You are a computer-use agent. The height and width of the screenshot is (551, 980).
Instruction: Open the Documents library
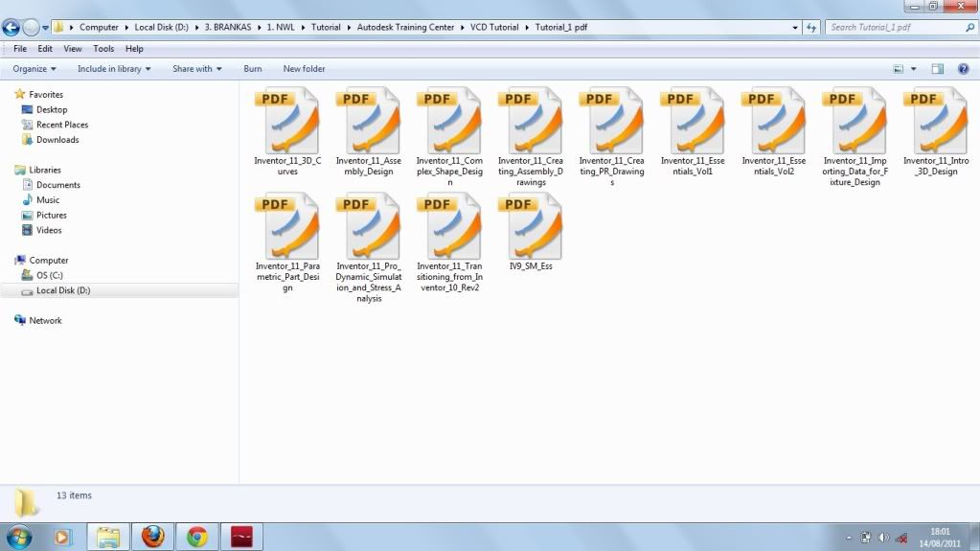click(x=58, y=185)
